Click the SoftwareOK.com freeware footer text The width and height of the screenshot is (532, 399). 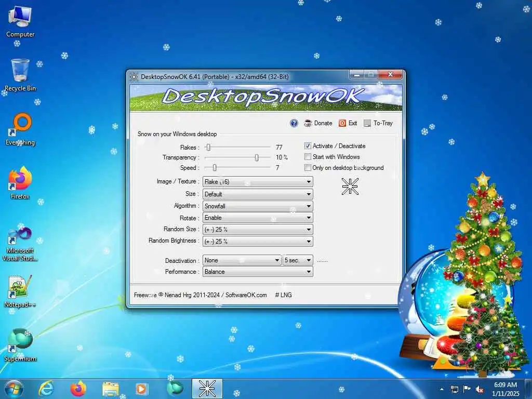(x=200, y=295)
